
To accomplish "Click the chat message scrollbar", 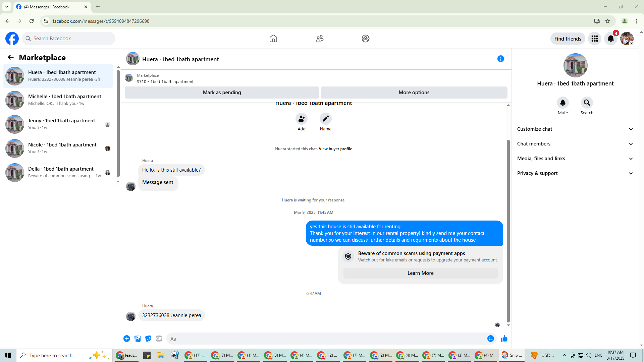I will [x=508, y=231].
